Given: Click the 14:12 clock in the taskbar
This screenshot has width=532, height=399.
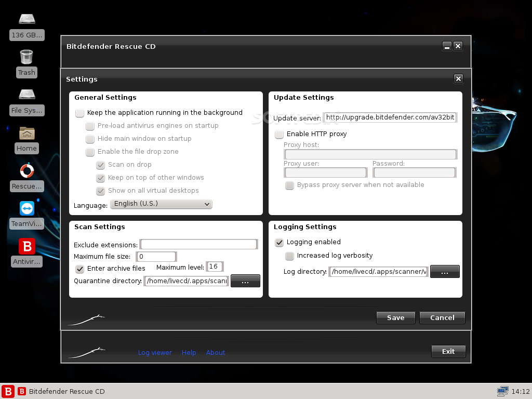Looking at the screenshot, I should pyautogui.click(x=521, y=392).
